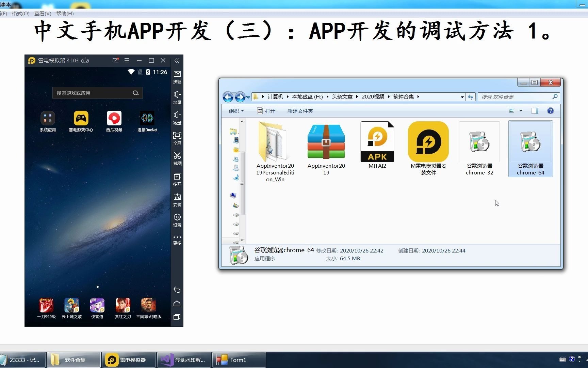Click the emulator search field 搜索游戏或应用
This screenshot has height=368, width=588.
[x=98, y=93]
